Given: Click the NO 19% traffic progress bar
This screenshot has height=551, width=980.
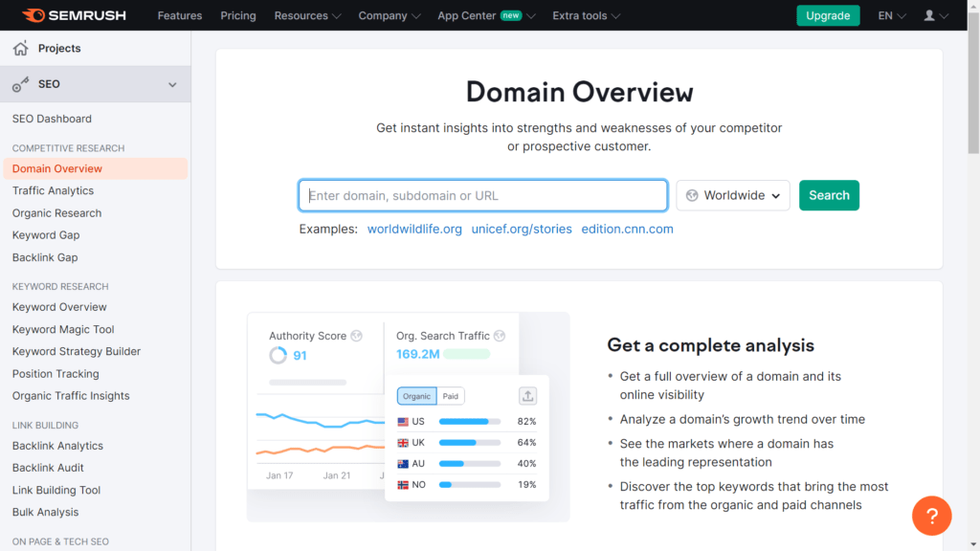Looking at the screenshot, I should click(470, 485).
